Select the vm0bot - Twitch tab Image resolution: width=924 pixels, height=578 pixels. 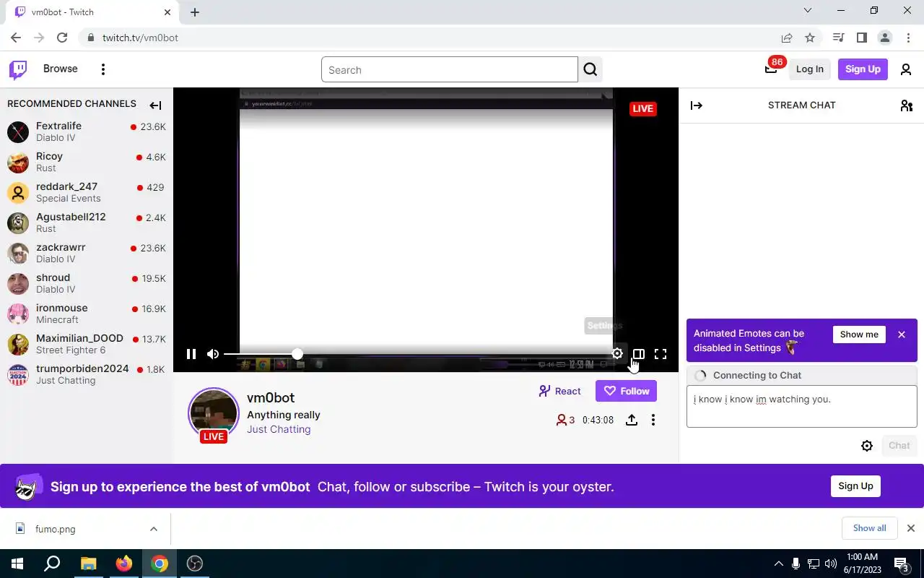pos(92,12)
